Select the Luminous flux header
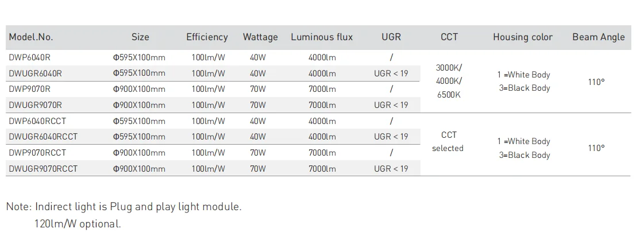The width and height of the screenshot is (644, 240). coord(322,37)
